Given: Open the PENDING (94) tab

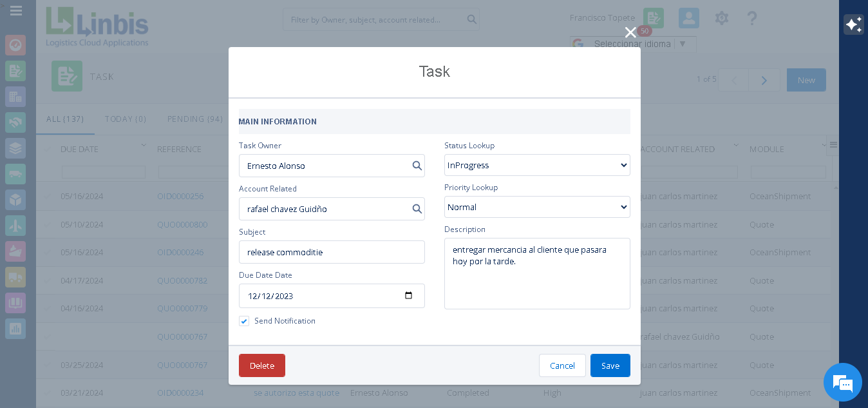Looking at the screenshot, I should point(194,119).
